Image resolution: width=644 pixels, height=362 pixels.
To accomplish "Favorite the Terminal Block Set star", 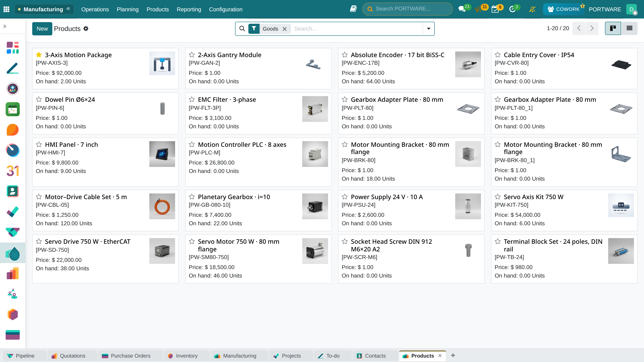I will coord(498,241).
